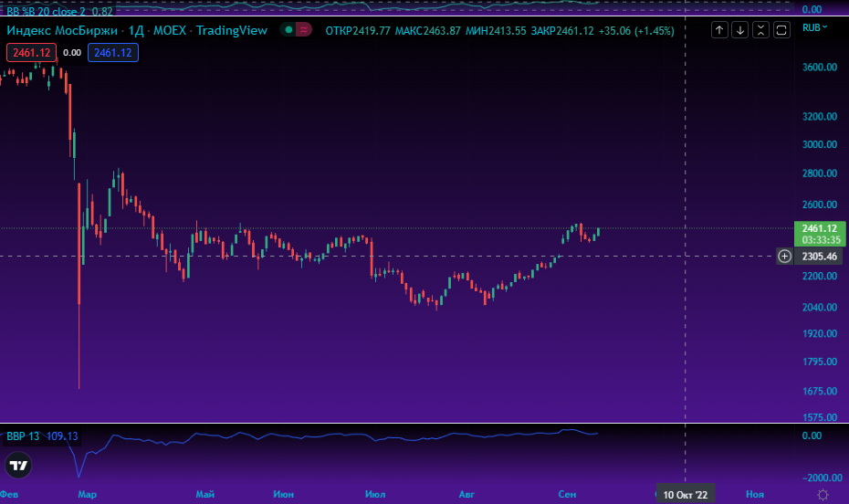Viewport: 849px width, 504px height.
Task: Click the 3200.00 price axis label
Action: tap(819, 116)
